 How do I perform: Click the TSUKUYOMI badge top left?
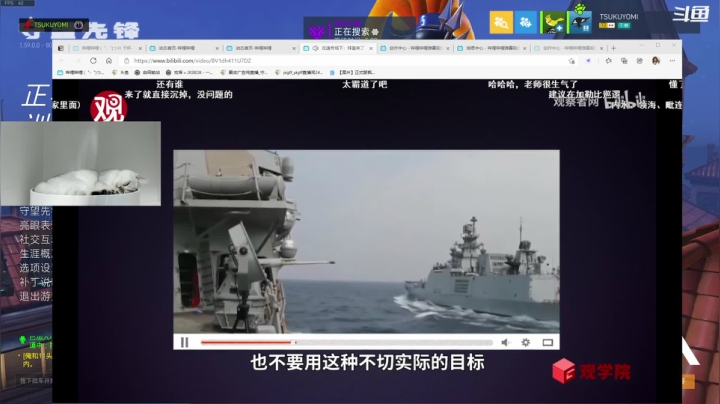point(54,25)
